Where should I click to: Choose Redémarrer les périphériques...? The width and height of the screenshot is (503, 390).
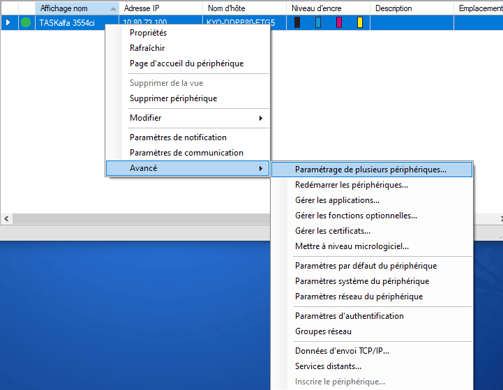372,185
